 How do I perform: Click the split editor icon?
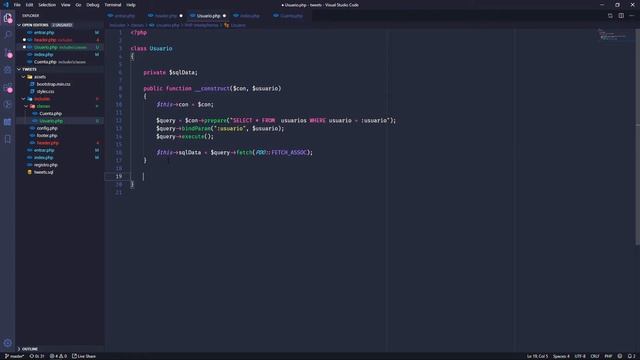(621, 16)
